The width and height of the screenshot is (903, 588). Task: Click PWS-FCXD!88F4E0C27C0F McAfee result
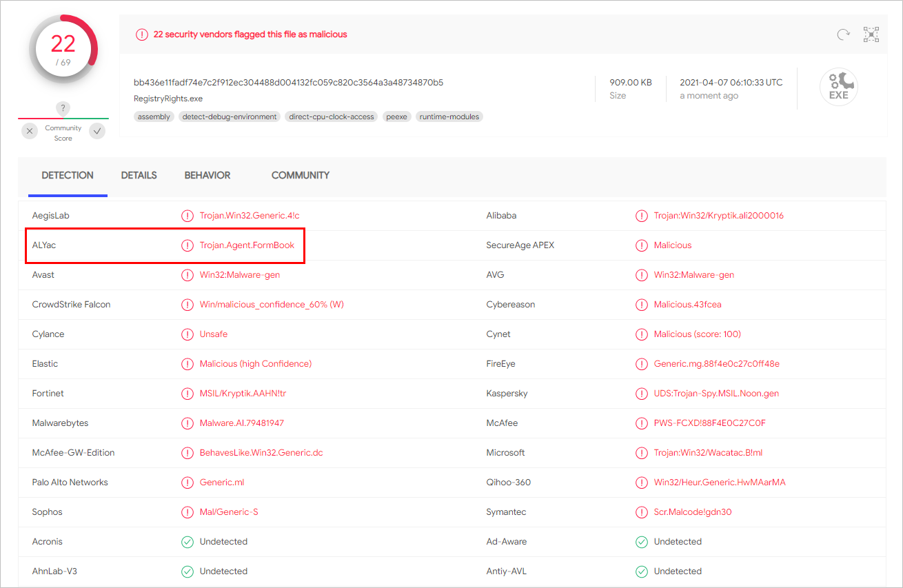point(710,423)
